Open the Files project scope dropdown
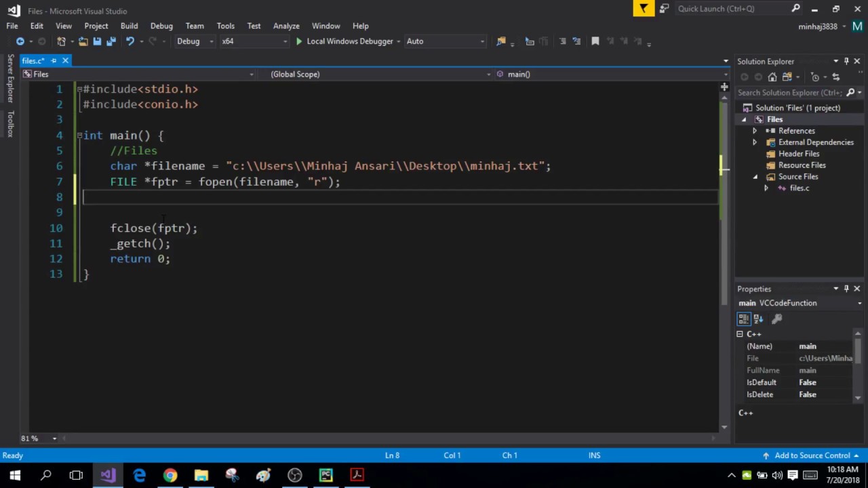This screenshot has width=868, height=488. coord(138,74)
